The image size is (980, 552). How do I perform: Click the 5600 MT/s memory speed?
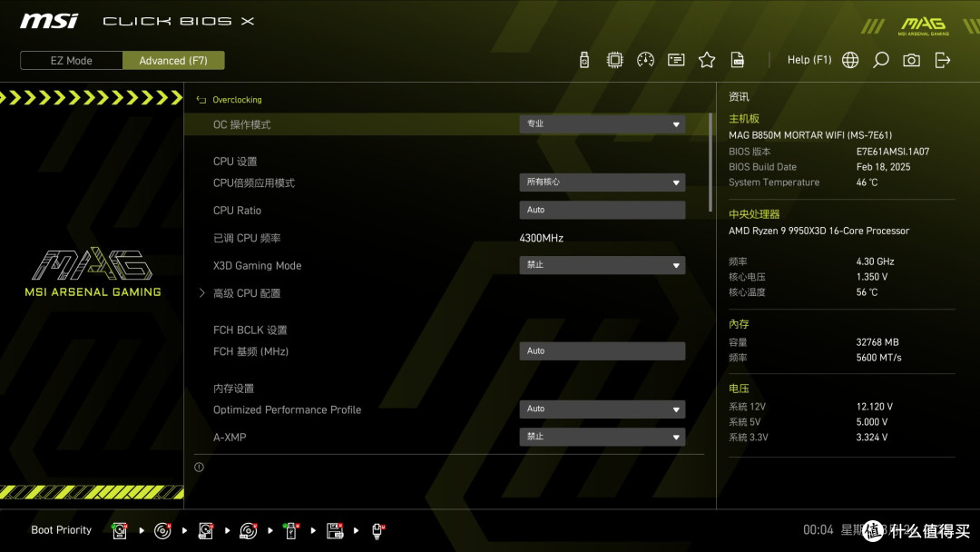[878, 358]
